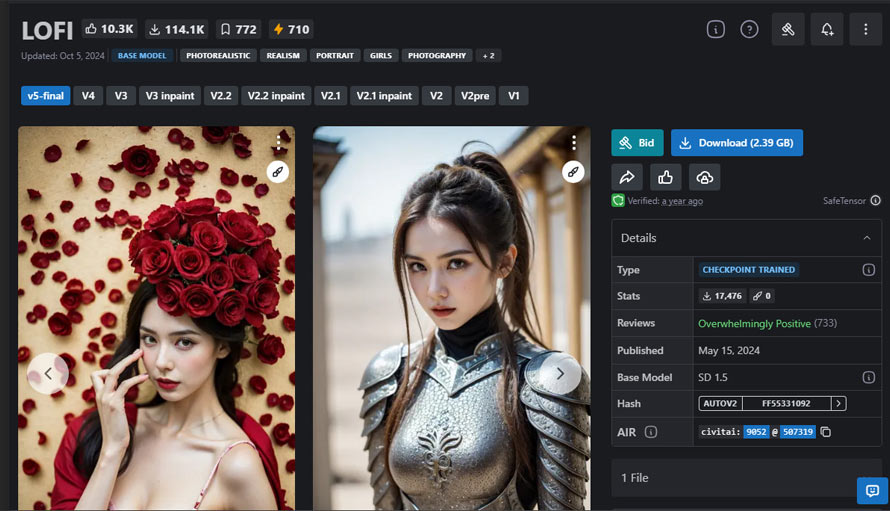890x511 pixels.
Task: Click the gavel auction icon in header
Action: (788, 30)
